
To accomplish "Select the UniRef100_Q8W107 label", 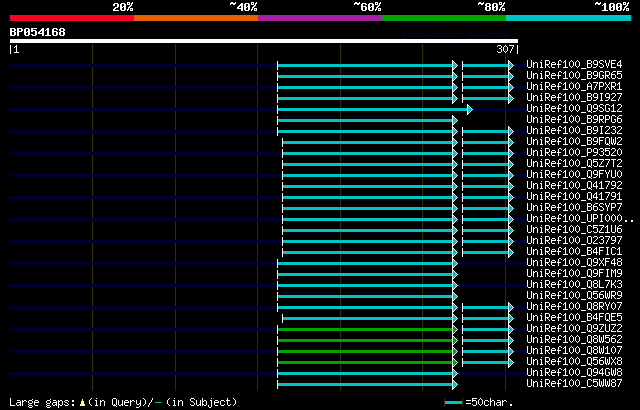I will click(574, 351).
